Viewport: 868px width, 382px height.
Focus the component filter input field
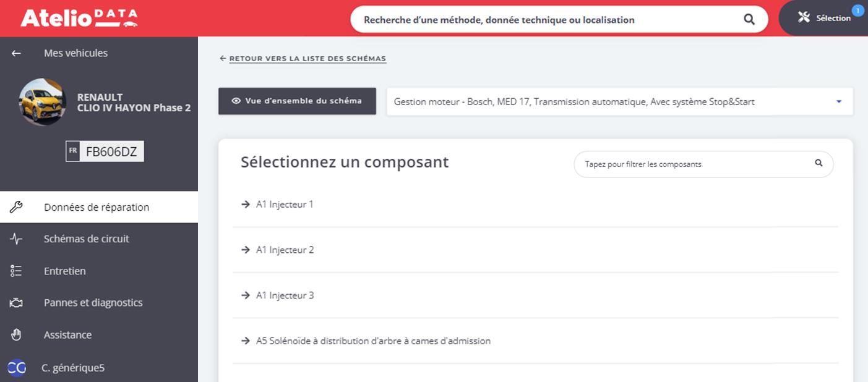coord(693,164)
